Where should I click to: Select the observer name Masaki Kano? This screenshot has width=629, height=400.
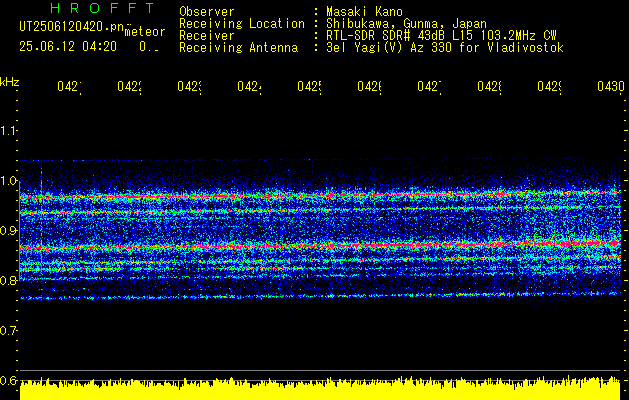pyautogui.click(x=364, y=11)
